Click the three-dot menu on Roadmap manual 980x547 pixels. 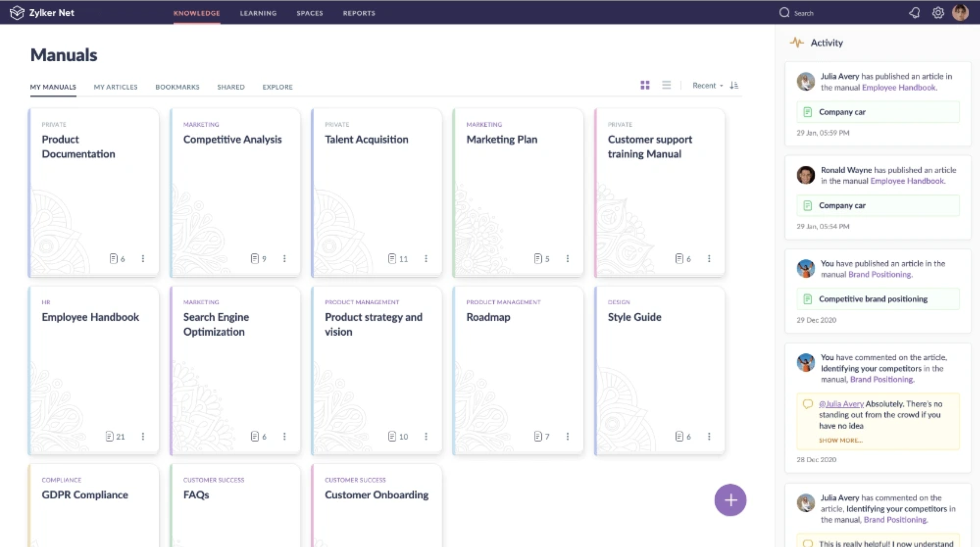point(568,437)
